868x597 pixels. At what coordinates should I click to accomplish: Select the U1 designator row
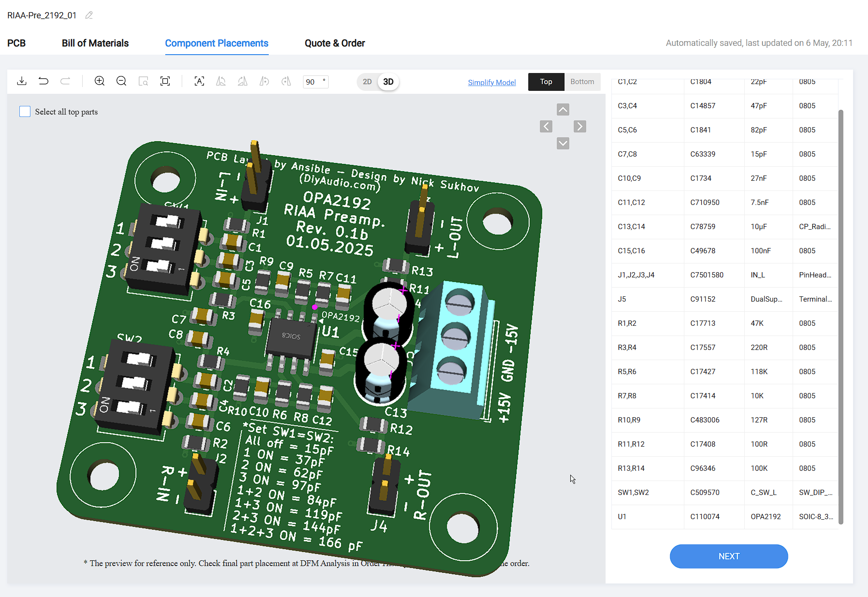pyautogui.click(x=724, y=517)
